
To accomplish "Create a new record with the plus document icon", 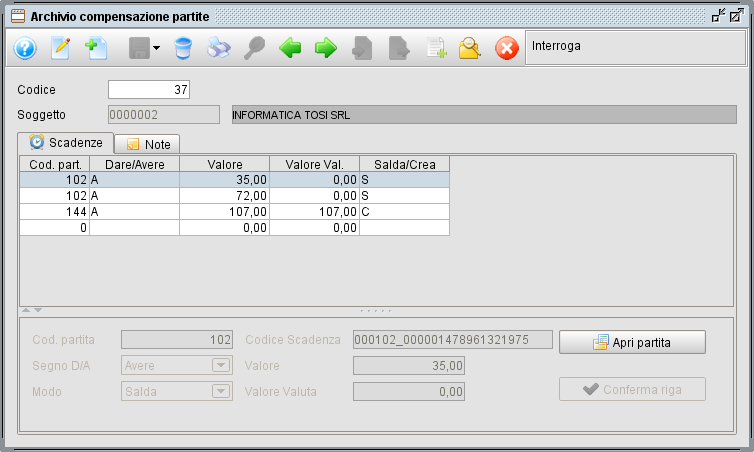I will (96, 48).
